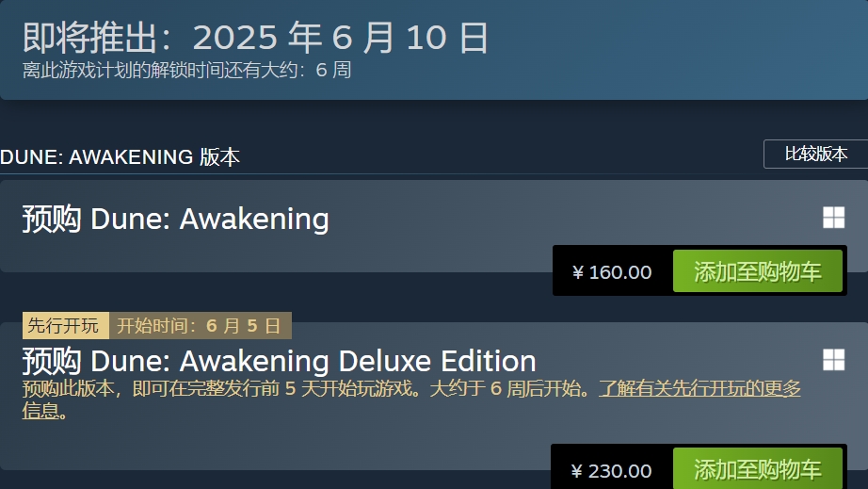Click the 6 周 unlock time value

click(x=333, y=71)
